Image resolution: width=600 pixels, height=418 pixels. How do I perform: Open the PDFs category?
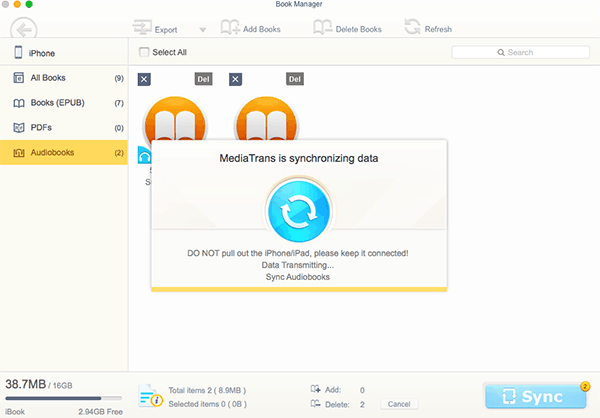(x=64, y=127)
